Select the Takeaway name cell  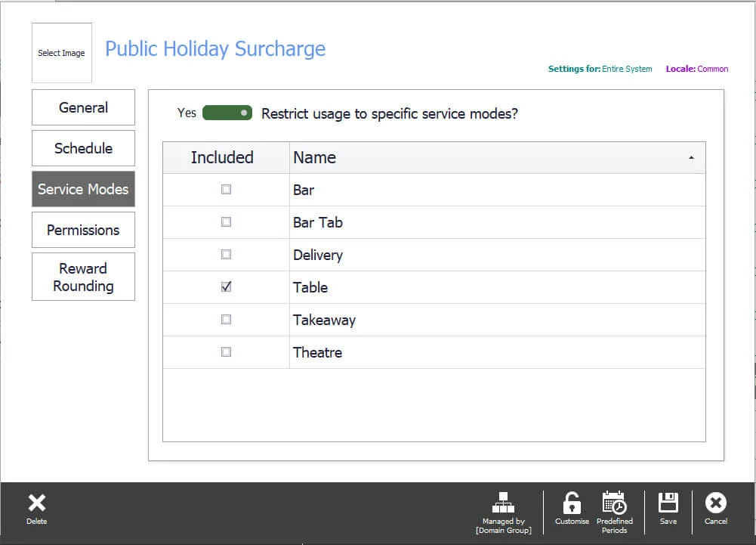497,320
